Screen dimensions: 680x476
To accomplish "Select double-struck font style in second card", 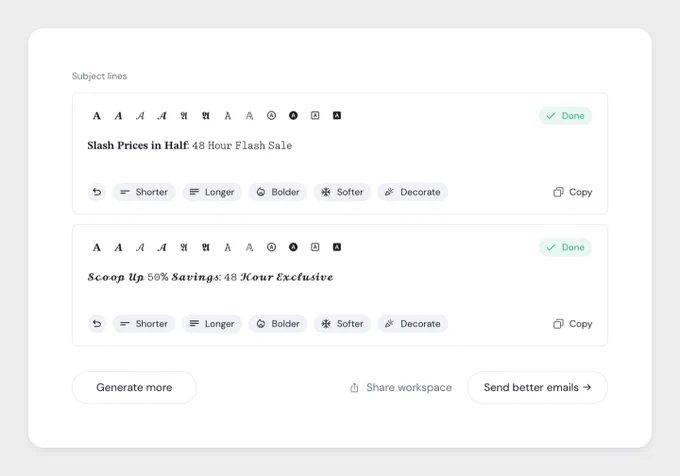I will 249,248.
